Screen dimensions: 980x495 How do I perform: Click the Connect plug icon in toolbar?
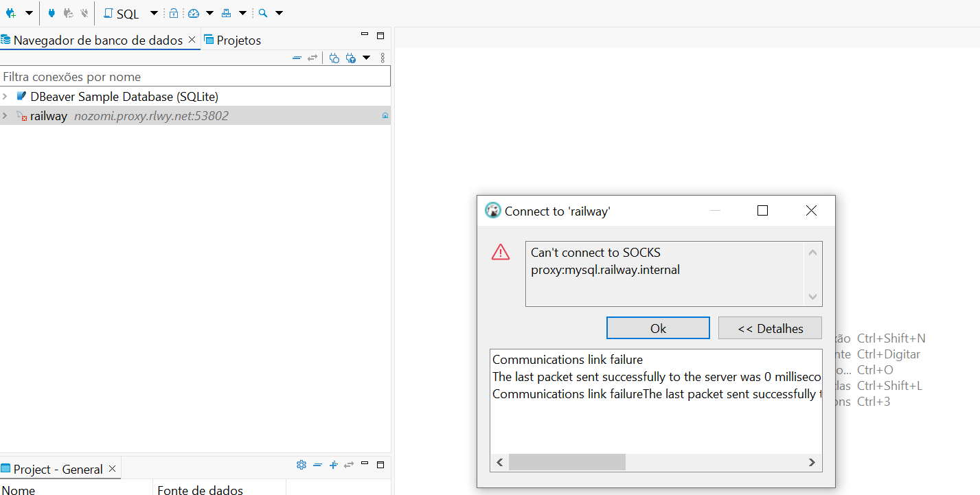(52, 13)
